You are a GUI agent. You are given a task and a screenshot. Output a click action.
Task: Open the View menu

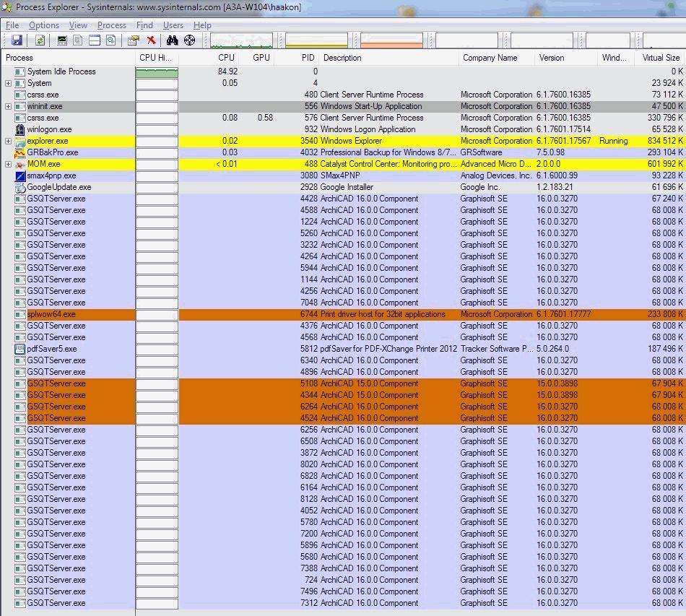78,25
